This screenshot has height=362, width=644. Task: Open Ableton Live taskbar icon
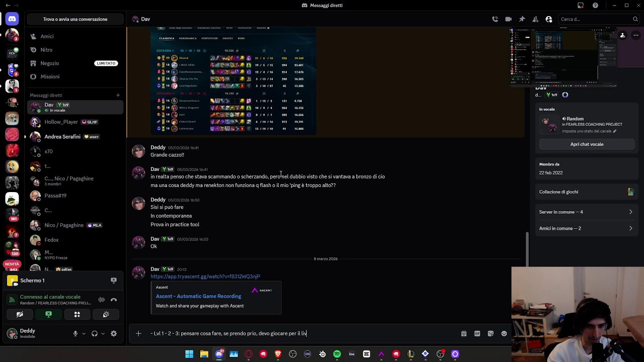coord(352,354)
